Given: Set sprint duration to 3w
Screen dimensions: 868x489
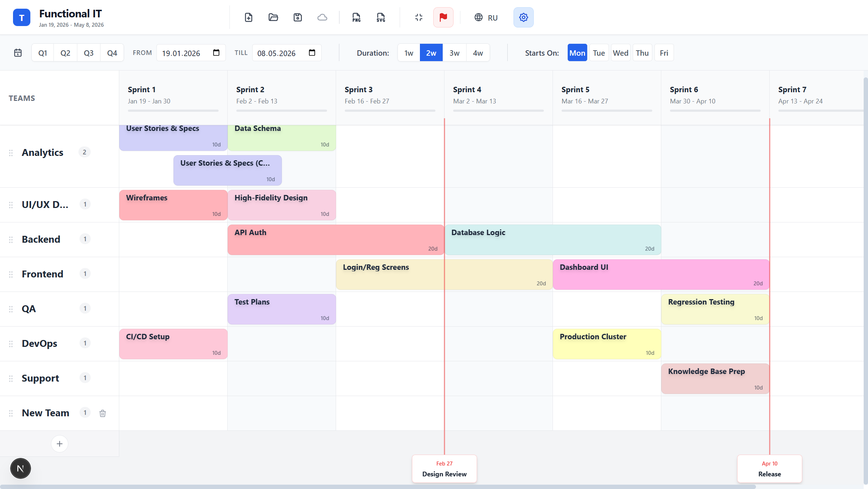Looking at the screenshot, I should click(455, 53).
